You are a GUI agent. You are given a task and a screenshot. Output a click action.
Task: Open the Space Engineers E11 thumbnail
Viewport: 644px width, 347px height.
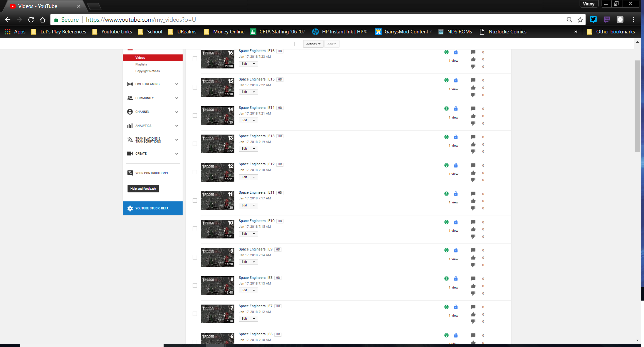(218, 201)
